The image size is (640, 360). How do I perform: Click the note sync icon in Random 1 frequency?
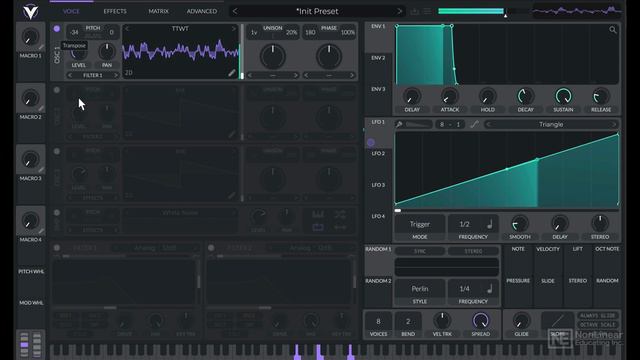pyautogui.click(x=489, y=289)
